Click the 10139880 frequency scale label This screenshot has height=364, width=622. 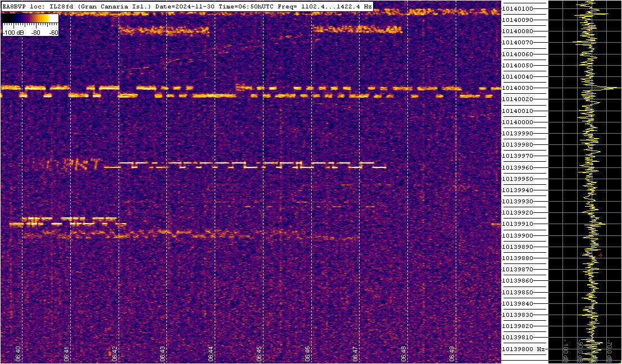click(x=517, y=258)
